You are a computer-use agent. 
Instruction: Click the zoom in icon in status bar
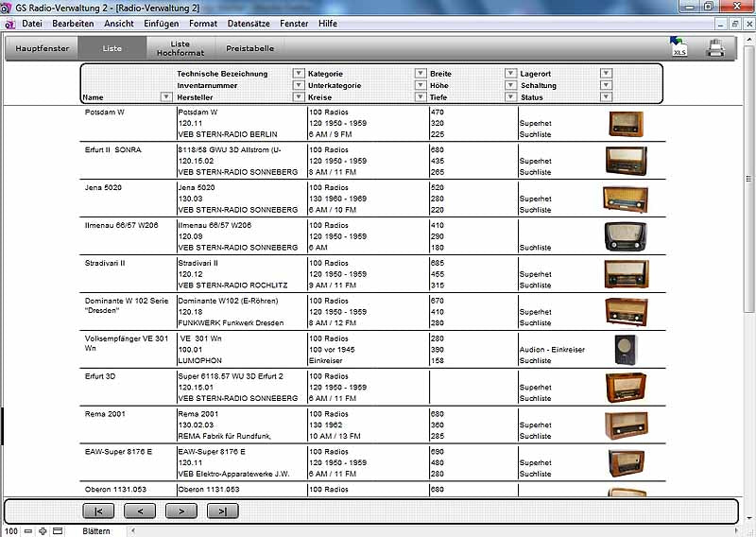click(43, 531)
